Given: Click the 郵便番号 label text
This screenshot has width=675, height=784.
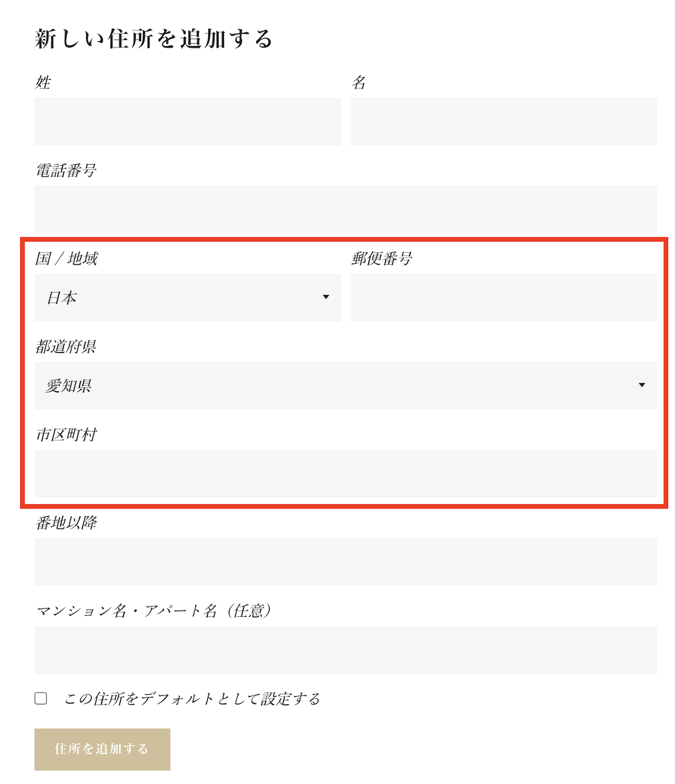Looking at the screenshot, I should [x=382, y=258].
